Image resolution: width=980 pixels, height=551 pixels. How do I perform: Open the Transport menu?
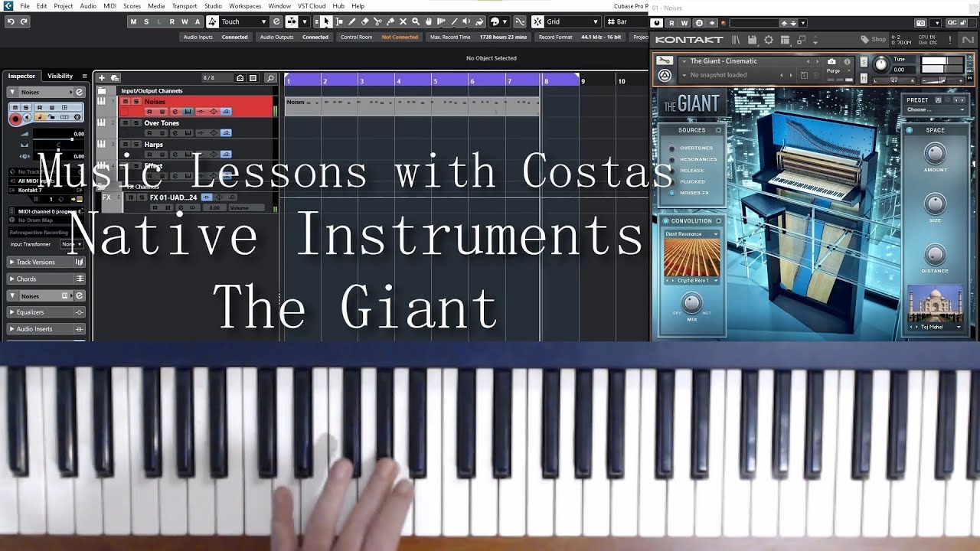click(184, 6)
